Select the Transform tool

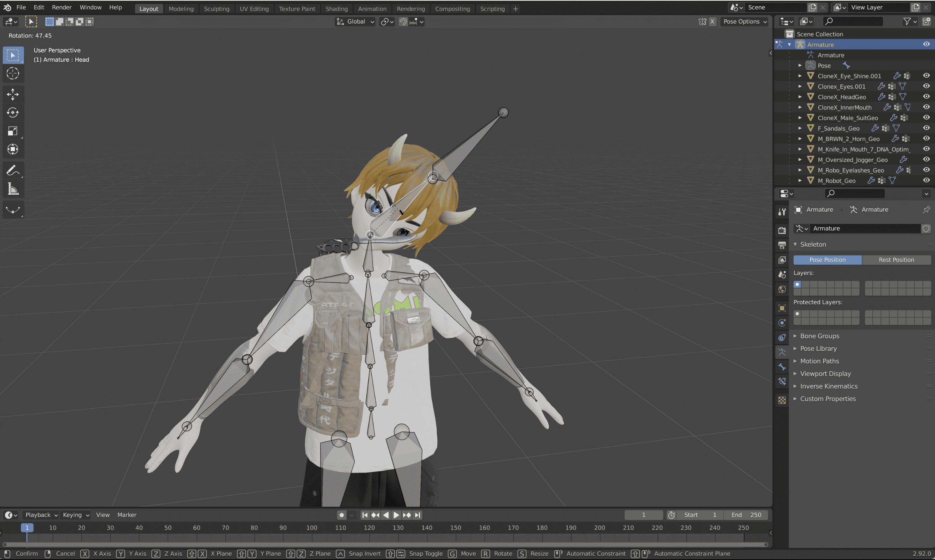pos(13,149)
